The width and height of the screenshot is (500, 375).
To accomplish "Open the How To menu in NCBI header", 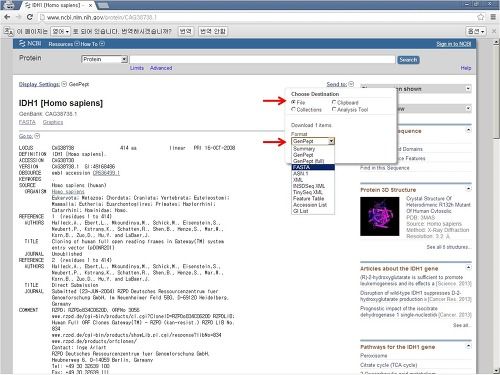I will pos(92,44).
